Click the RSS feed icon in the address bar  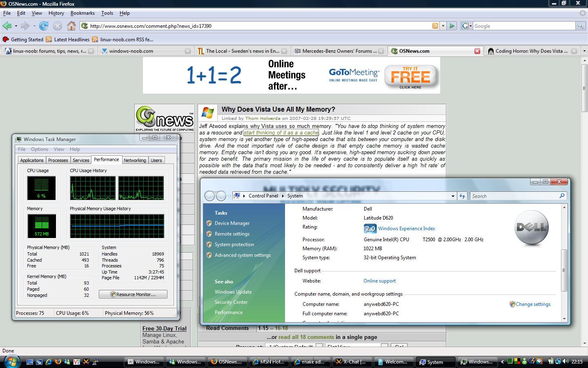435,26
